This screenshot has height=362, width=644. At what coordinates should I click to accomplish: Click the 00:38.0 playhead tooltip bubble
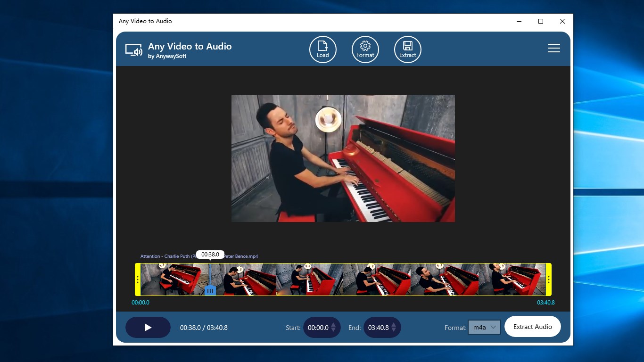(x=210, y=255)
